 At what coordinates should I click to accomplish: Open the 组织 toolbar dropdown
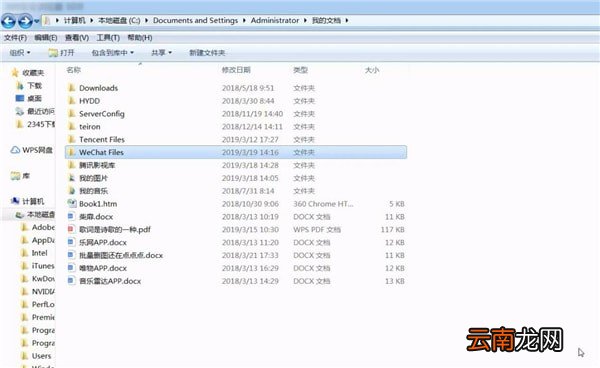click(x=20, y=53)
